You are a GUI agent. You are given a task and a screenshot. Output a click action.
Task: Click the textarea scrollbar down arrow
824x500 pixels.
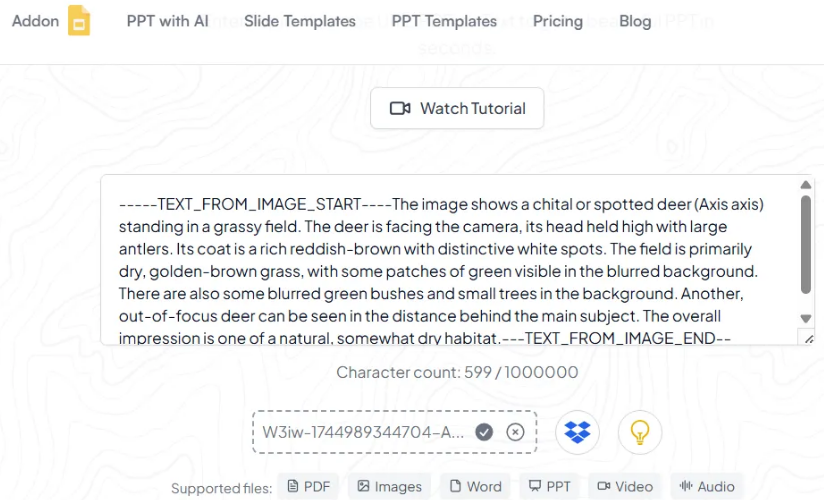point(807,319)
